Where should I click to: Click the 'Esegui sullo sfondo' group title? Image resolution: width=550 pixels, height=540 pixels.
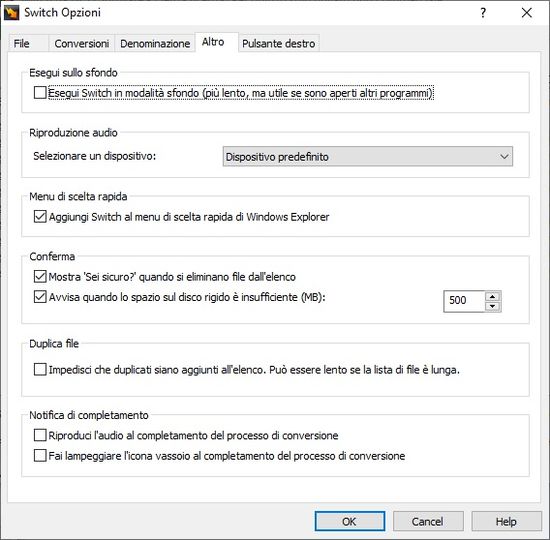coord(73,73)
